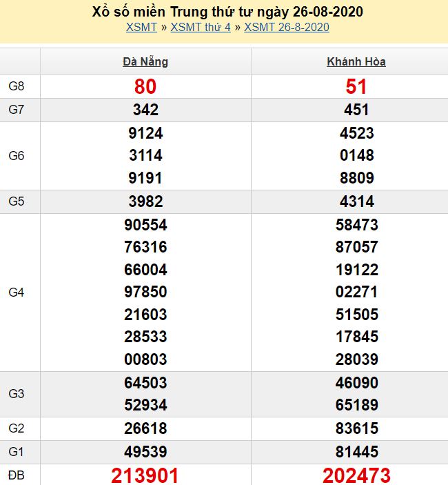
Task: Select the G1 number 81445
Action: pyautogui.click(x=356, y=452)
